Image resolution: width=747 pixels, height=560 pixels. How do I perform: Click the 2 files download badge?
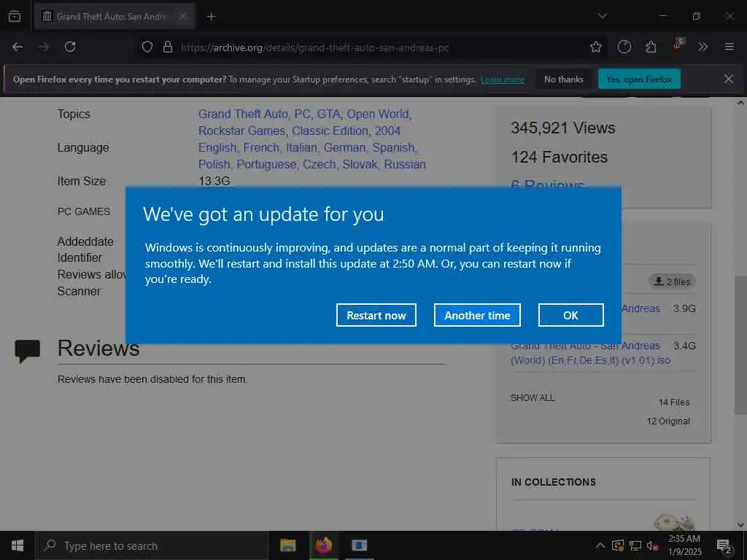[672, 281]
